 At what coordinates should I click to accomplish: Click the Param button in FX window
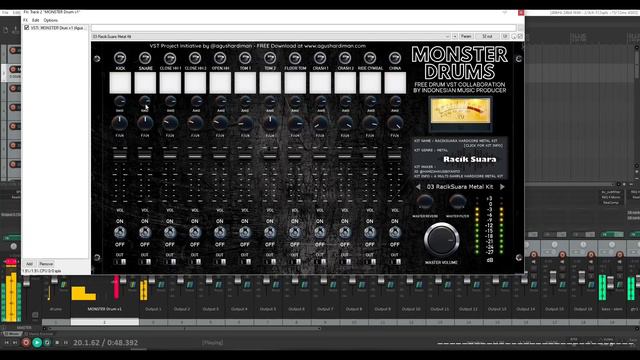tap(466, 36)
